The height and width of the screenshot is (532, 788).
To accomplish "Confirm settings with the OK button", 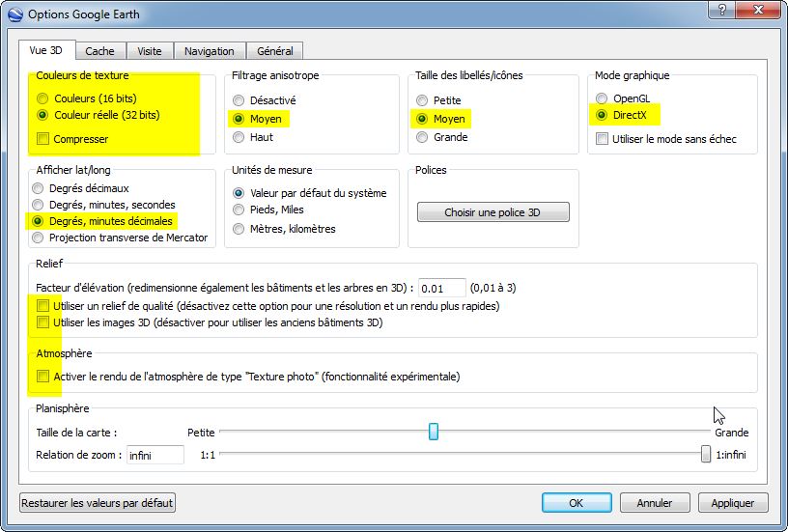I will (577, 503).
